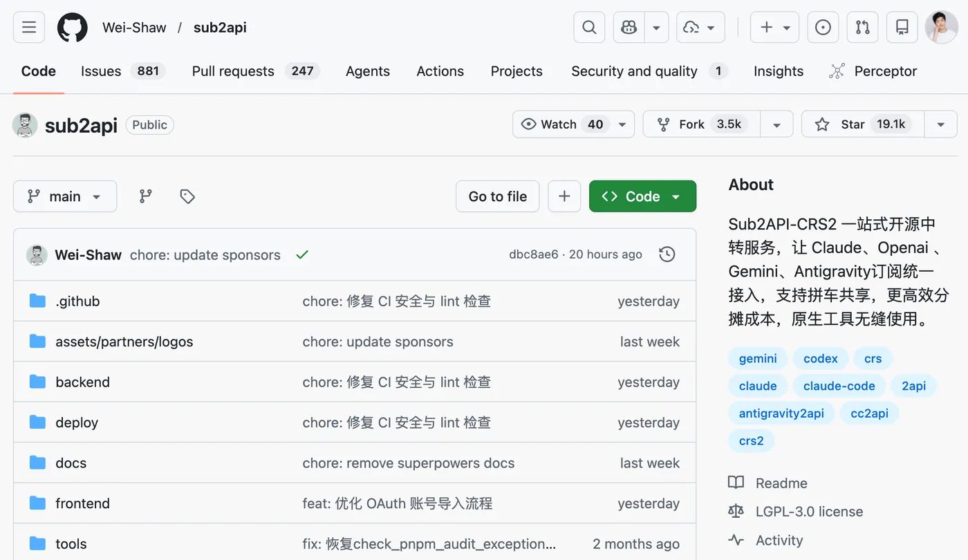
Task: Open the Perceptor tab
Action: coord(873,71)
